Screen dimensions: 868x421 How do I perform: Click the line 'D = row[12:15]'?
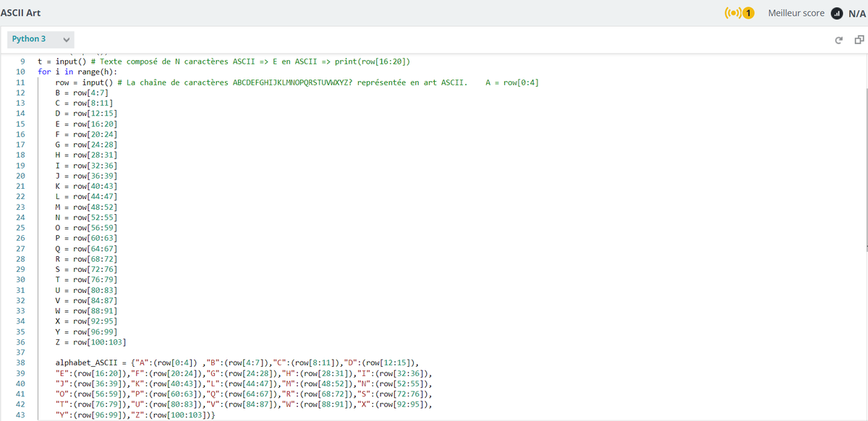click(x=87, y=114)
